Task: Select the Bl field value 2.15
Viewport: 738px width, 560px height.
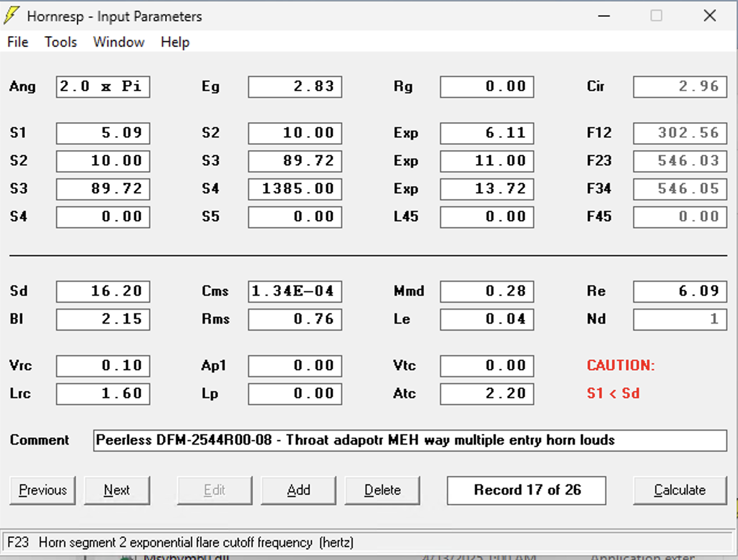Action: tap(103, 320)
